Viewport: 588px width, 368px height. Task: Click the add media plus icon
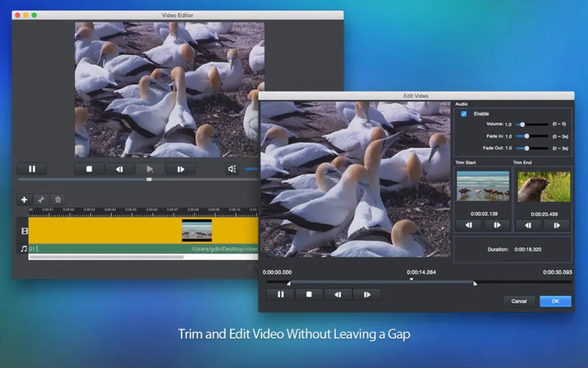[x=23, y=199]
